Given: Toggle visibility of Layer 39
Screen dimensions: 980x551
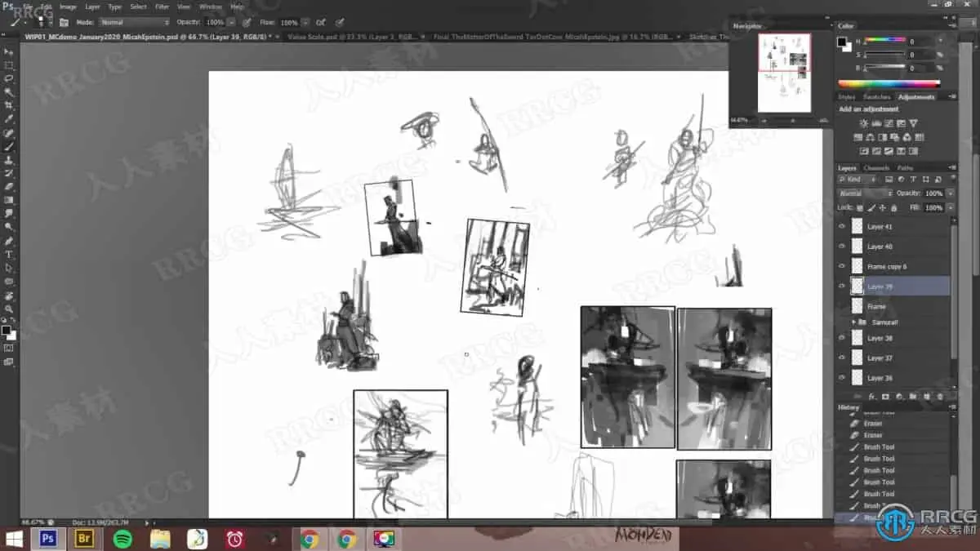Looking at the screenshot, I should click(x=843, y=286).
